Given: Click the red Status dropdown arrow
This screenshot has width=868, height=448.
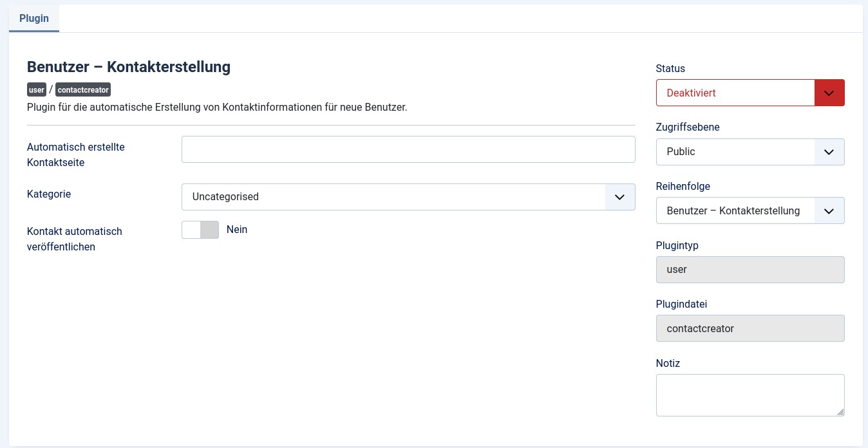Looking at the screenshot, I should 829,93.
